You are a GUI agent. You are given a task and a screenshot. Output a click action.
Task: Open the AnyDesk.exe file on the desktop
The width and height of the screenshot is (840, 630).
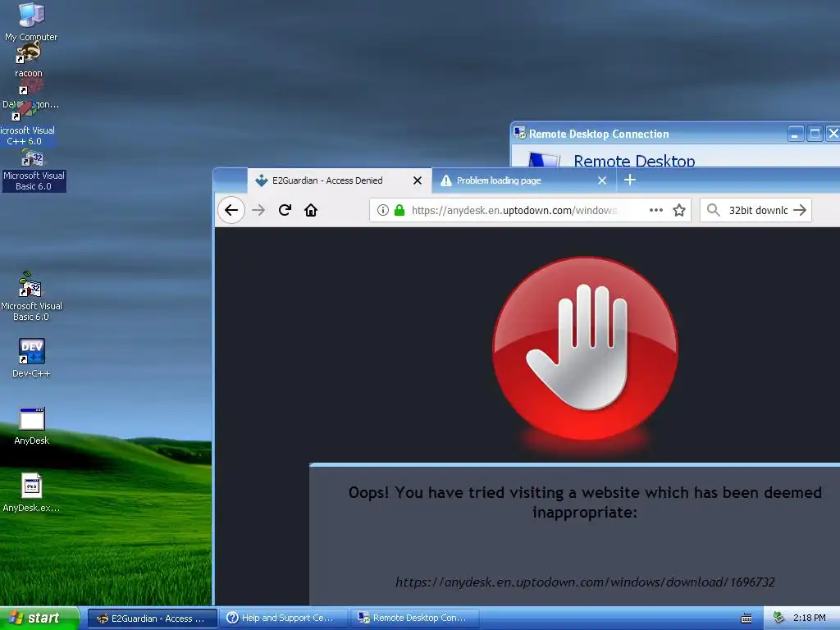point(31,492)
